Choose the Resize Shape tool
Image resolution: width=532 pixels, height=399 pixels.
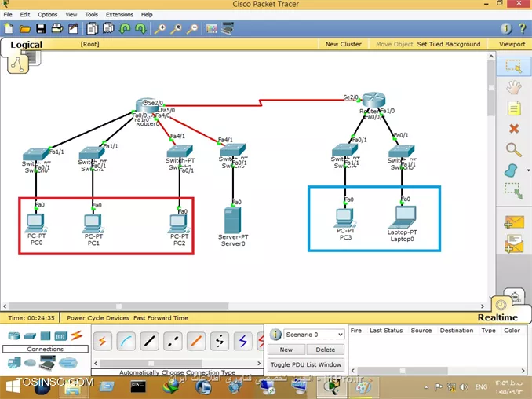click(x=514, y=192)
